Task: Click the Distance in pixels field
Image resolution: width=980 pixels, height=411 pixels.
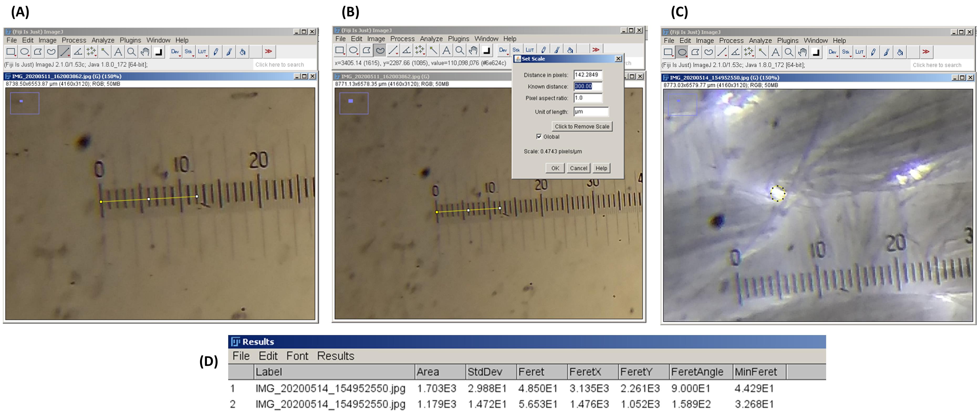Action: click(x=588, y=75)
